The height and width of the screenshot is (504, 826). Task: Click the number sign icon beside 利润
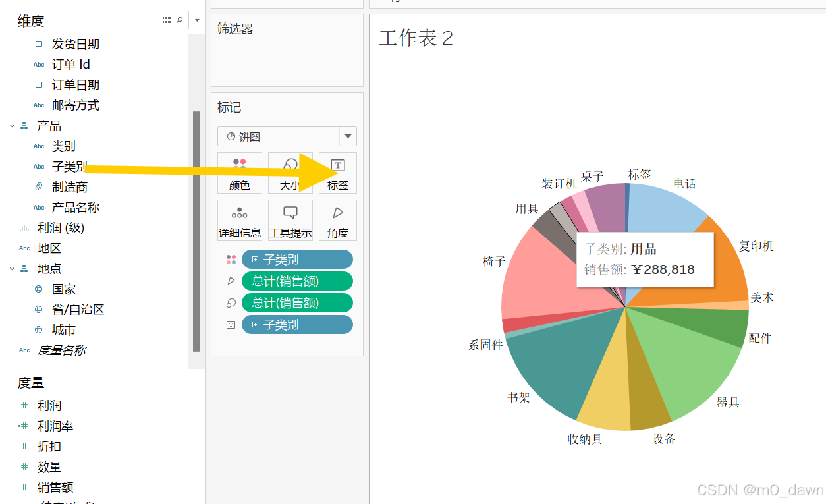(x=24, y=406)
